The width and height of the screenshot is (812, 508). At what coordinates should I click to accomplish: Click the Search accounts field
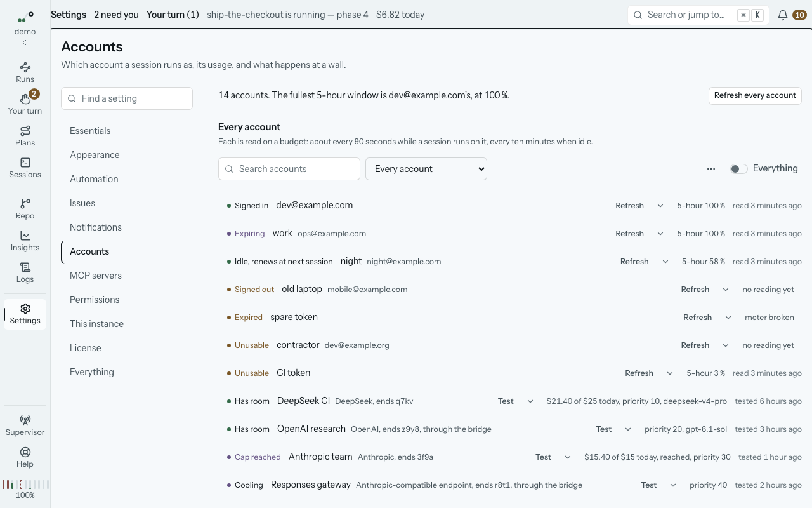[289, 169]
